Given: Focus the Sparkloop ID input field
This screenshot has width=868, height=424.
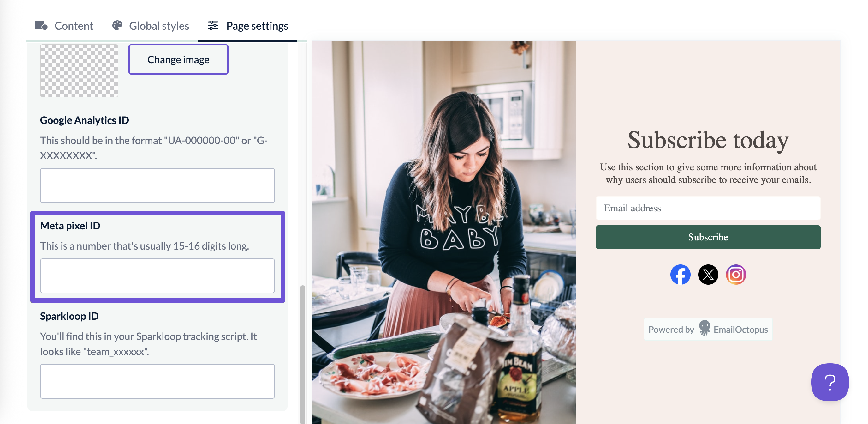Looking at the screenshot, I should [x=158, y=381].
